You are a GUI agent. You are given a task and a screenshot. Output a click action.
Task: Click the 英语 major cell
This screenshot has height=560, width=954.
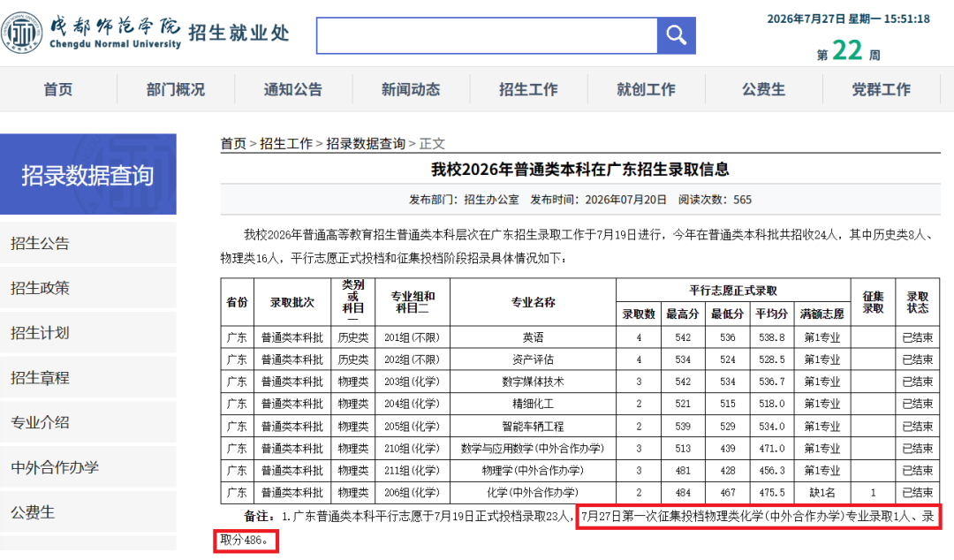click(533, 337)
